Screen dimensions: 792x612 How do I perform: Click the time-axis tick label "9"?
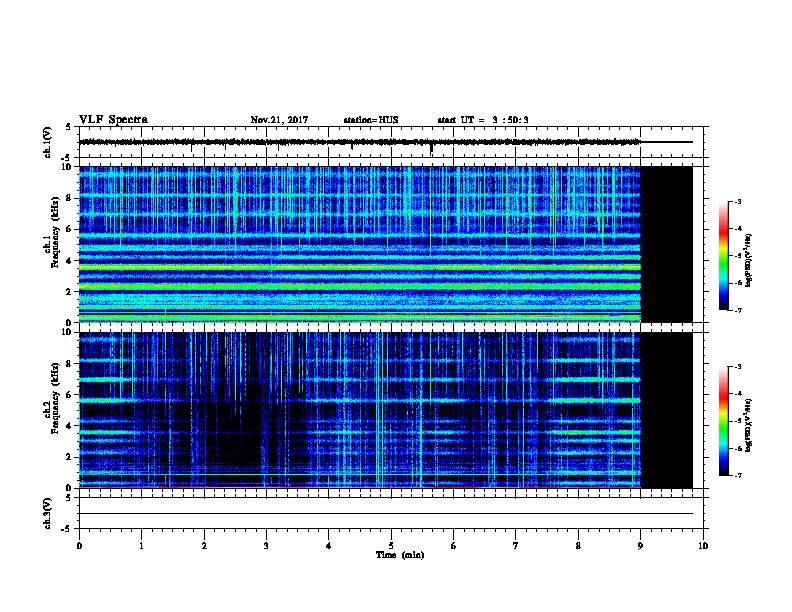(640, 545)
